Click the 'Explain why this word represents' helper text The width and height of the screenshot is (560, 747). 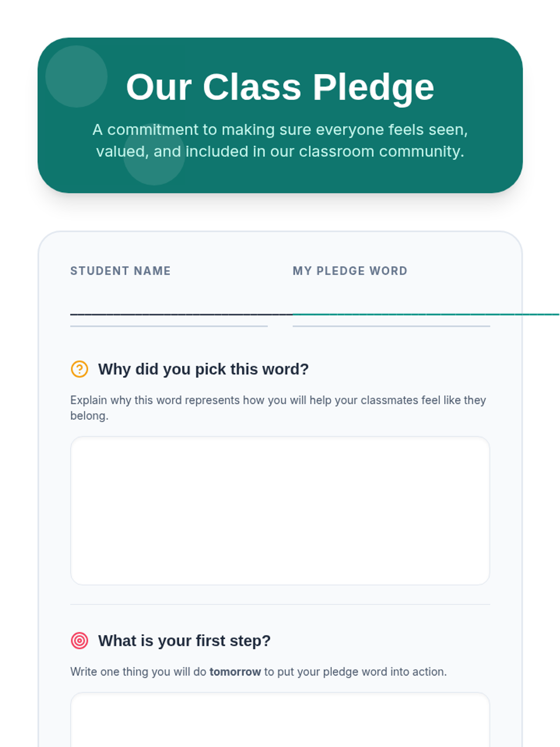(278, 408)
